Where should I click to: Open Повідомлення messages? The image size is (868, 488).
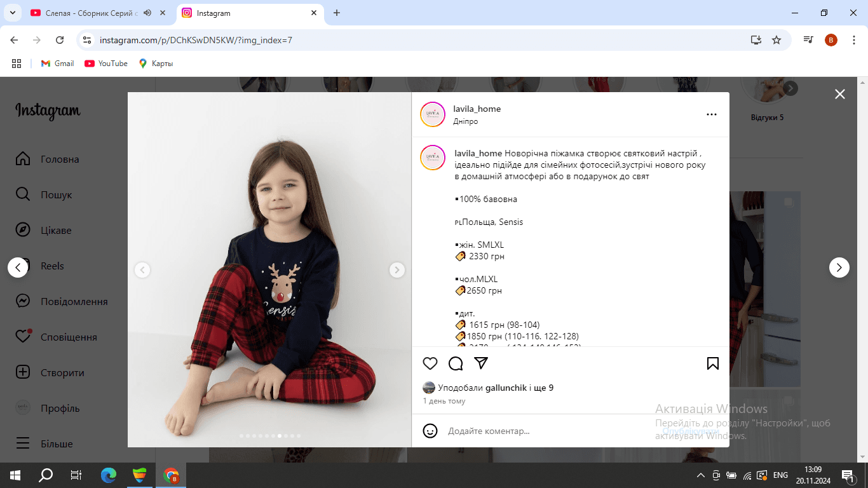click(62, 301)
